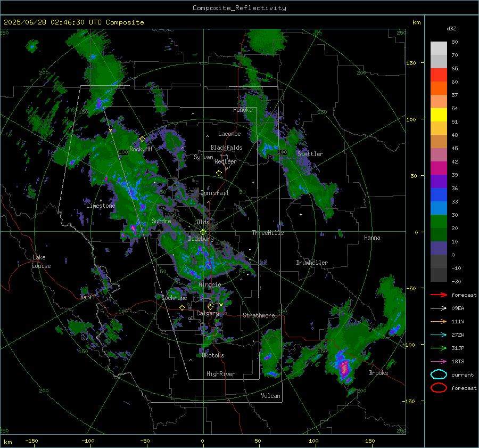
Task: Click the asterisk marker above Limestone
Action: click(x=101, y=201)
